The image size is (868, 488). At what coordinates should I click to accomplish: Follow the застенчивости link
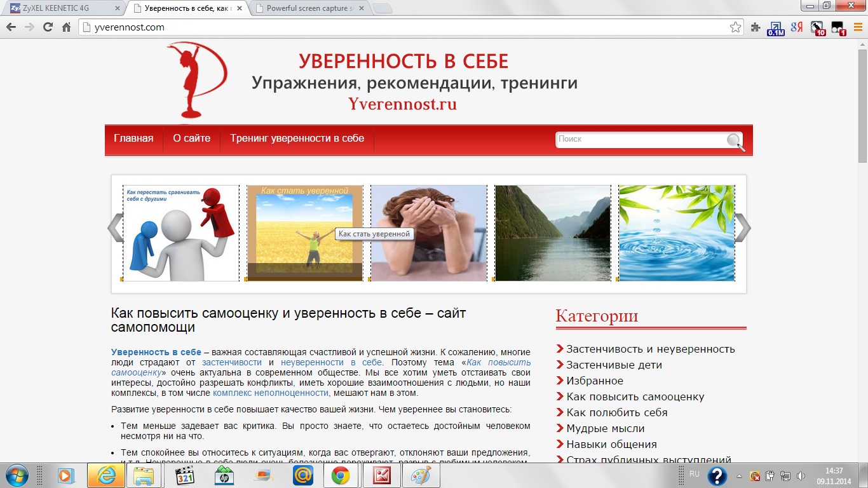click(232, 362)
